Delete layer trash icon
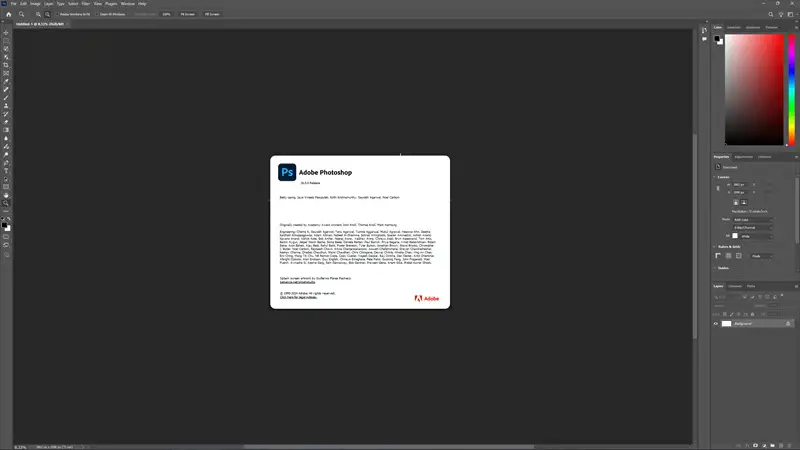Viewport: 800px width, 450px height. 789,445
